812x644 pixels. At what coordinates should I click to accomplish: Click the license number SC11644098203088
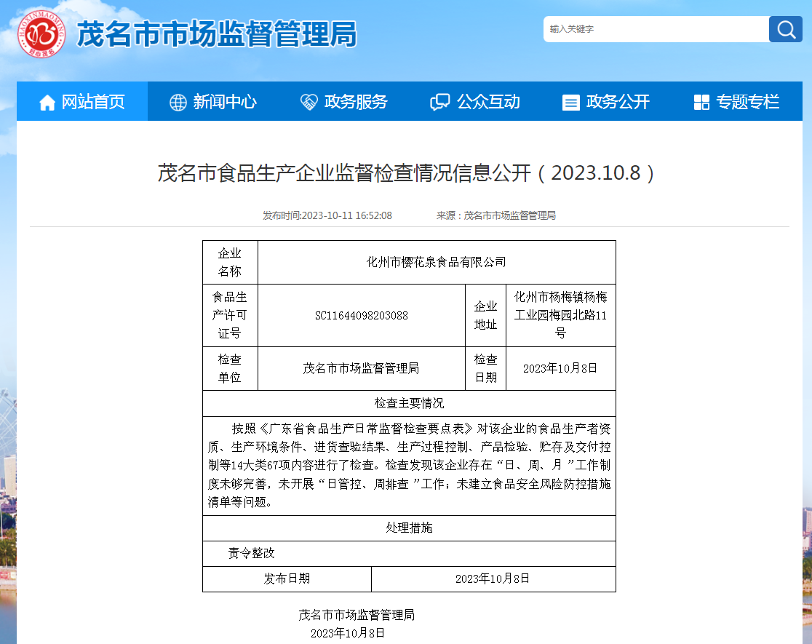point(362,316)
